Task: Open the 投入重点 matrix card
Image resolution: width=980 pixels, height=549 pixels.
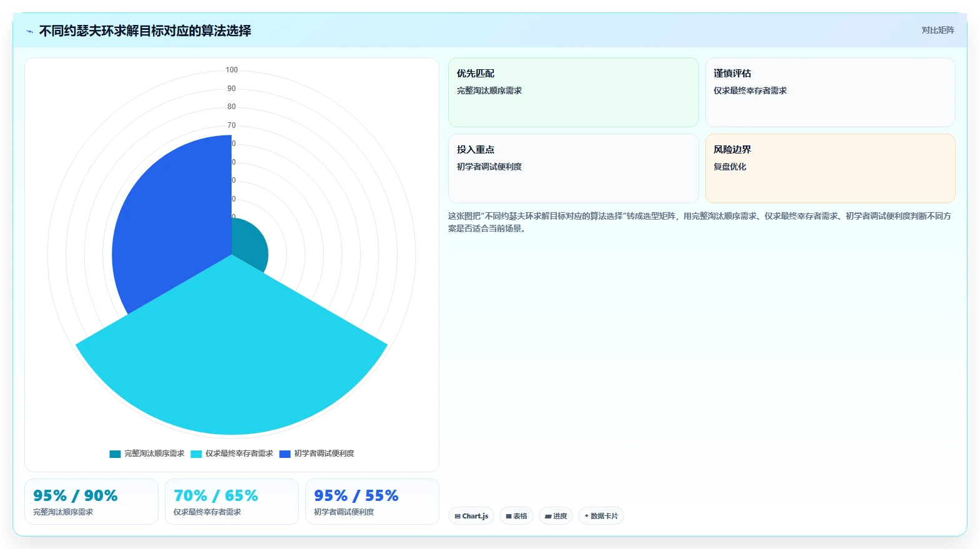Action: [x=573, y=168]
